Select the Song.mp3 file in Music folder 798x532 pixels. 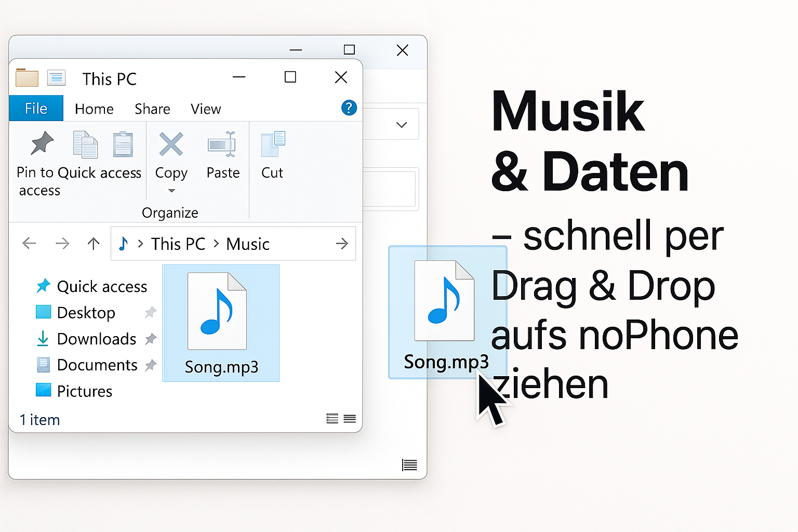(x=221, y=323)
